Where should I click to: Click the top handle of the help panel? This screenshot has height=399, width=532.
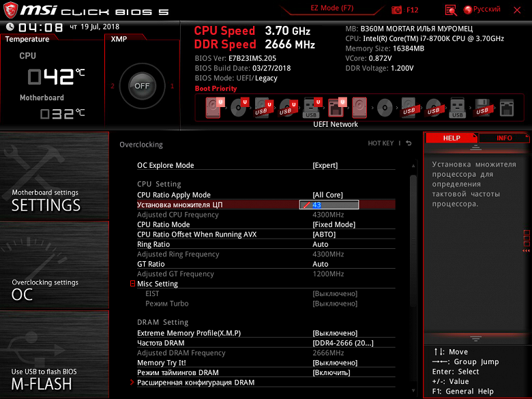tap(475, 147)
